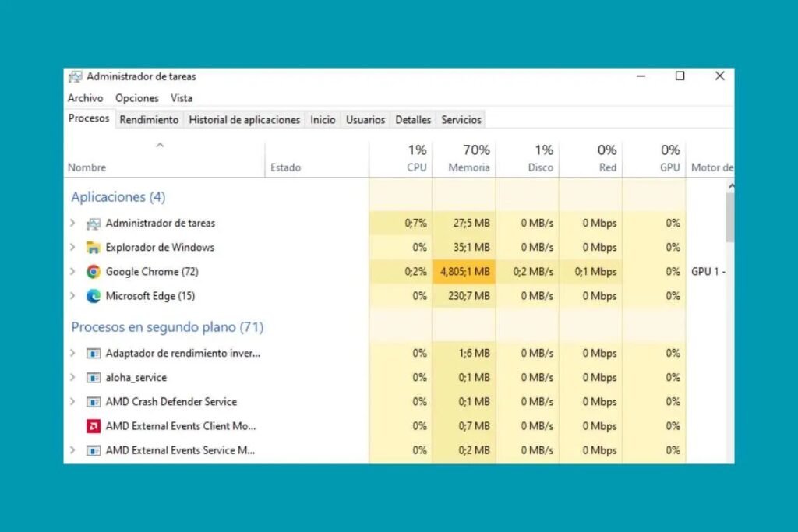798x532 pixels.
Task: Click the AMD Crash Defender Service icon
Action: point(94,402)
